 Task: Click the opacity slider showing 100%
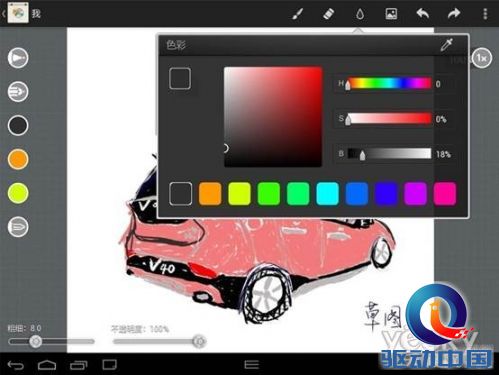159,341
